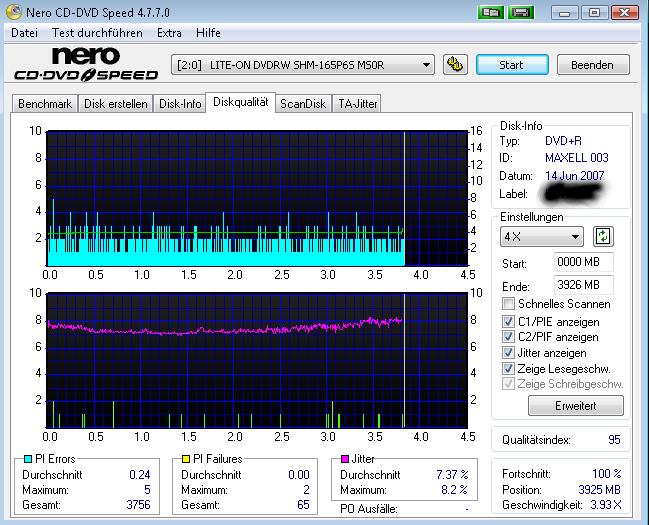Switch to the TA-Jitter tab
The width and height of the screenshot is (649, 525).
click(x=357, y=103)
